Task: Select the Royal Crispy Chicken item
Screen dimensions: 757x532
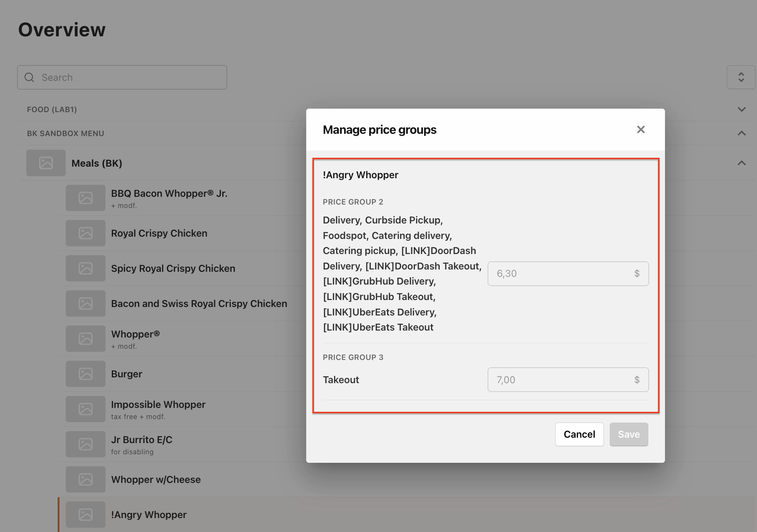Action: pyautogui.click(x=159, y=233)
